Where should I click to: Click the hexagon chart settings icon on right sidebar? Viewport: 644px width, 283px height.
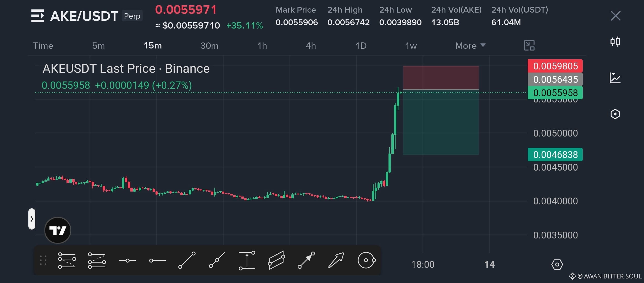click(x=615, y=114)
